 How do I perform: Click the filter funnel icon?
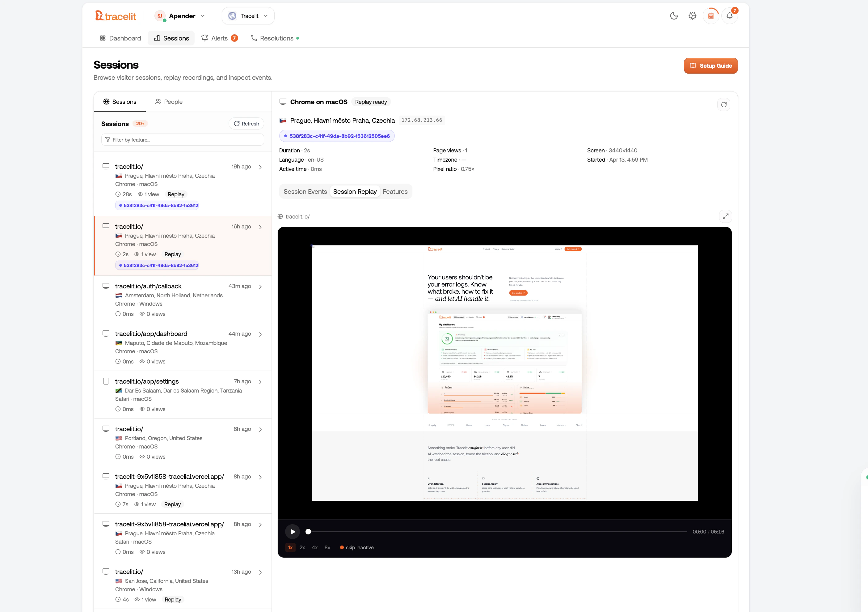pyautogui.click(x=108, y=140)
